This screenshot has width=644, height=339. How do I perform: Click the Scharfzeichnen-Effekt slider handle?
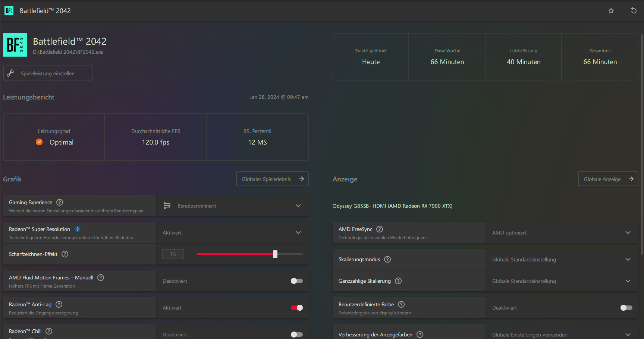point(275,254)
